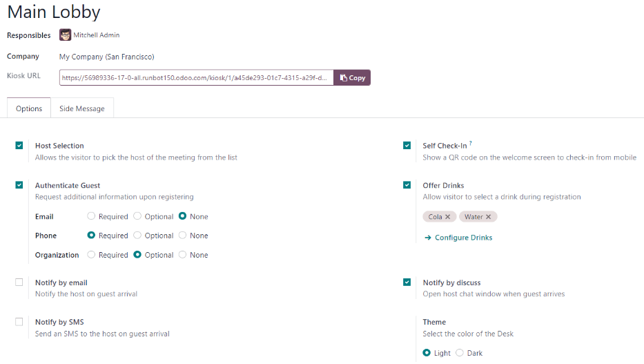Screen dimensions: 644x364
Task: Set Email to Required
Action: [91, 216]
